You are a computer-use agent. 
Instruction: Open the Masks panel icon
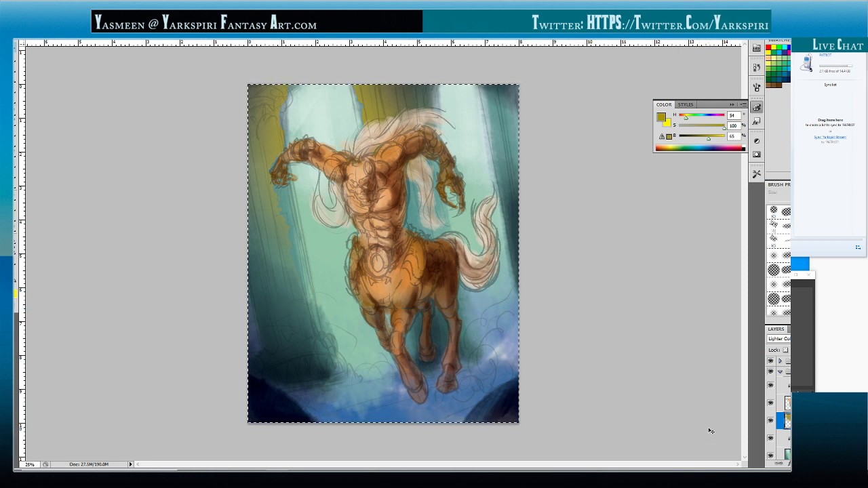757,155
